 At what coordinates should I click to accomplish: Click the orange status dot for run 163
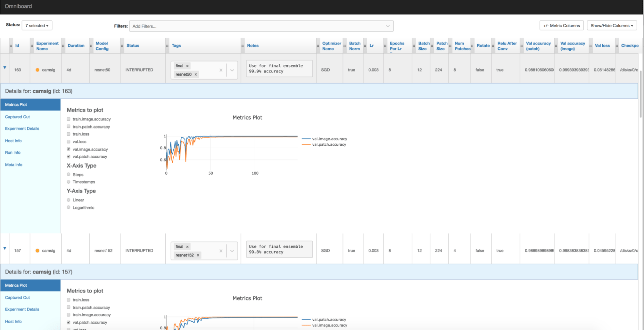coord(38,70)
